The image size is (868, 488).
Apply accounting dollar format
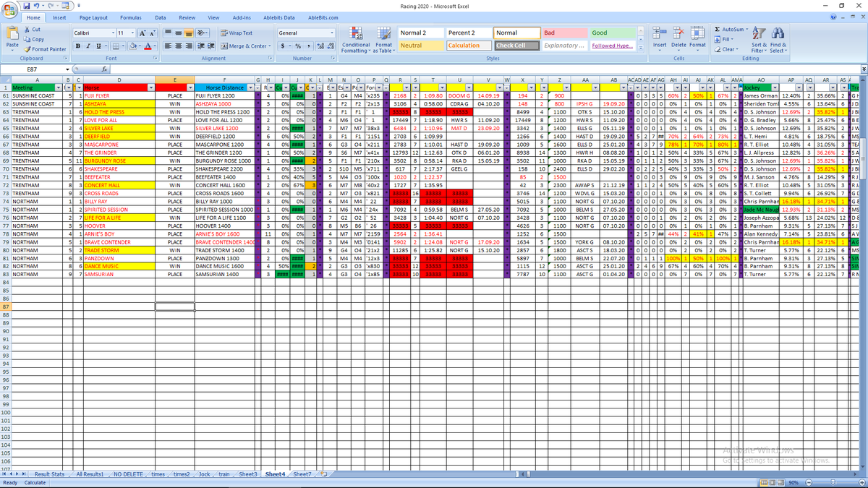282,46
